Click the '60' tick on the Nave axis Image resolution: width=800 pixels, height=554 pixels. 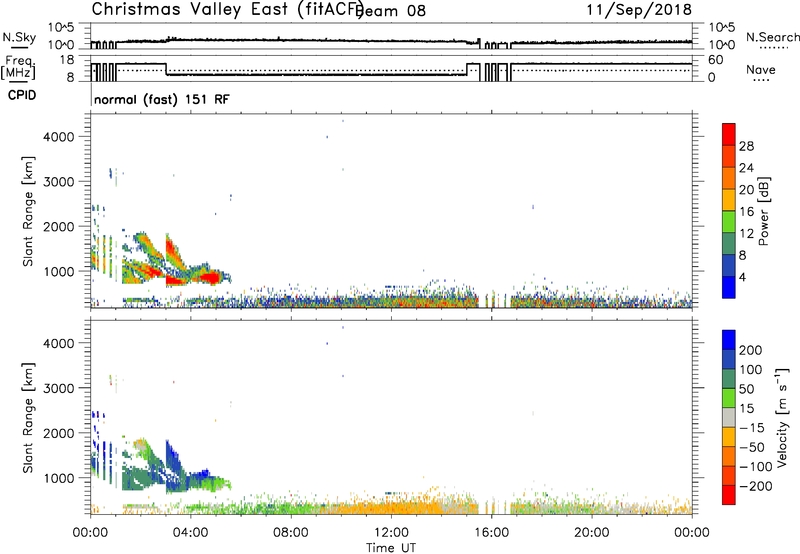(716, 60)
